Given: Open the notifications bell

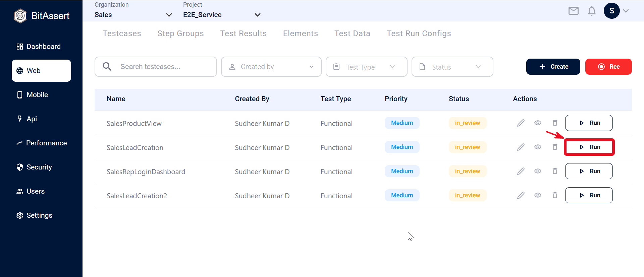Looking at the screenshot, I should (592, 11).
